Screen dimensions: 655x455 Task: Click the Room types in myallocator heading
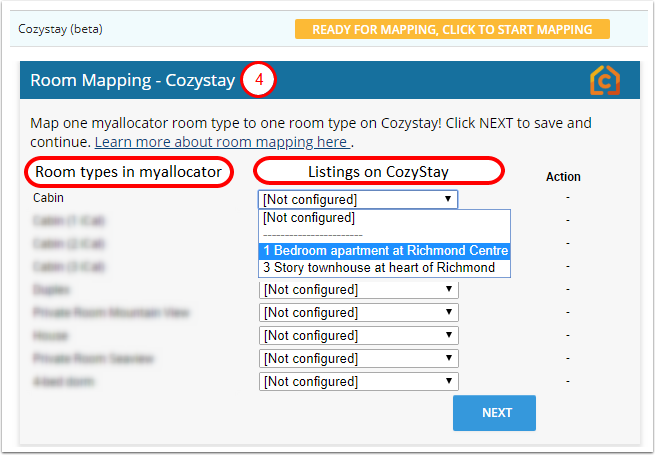128,172
